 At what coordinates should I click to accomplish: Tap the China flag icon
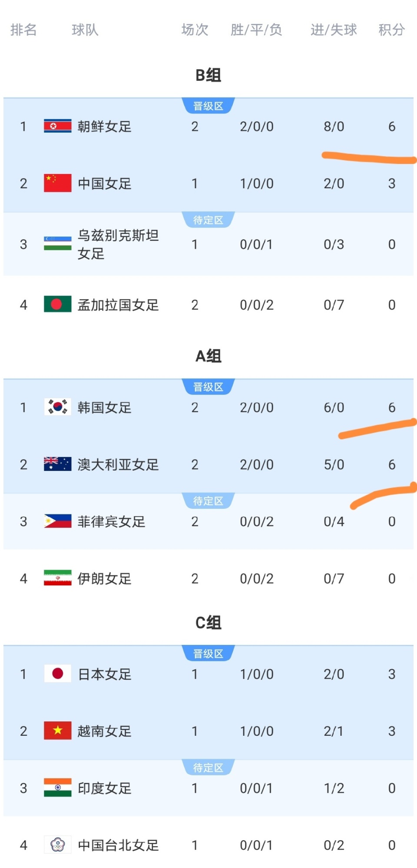57,183
